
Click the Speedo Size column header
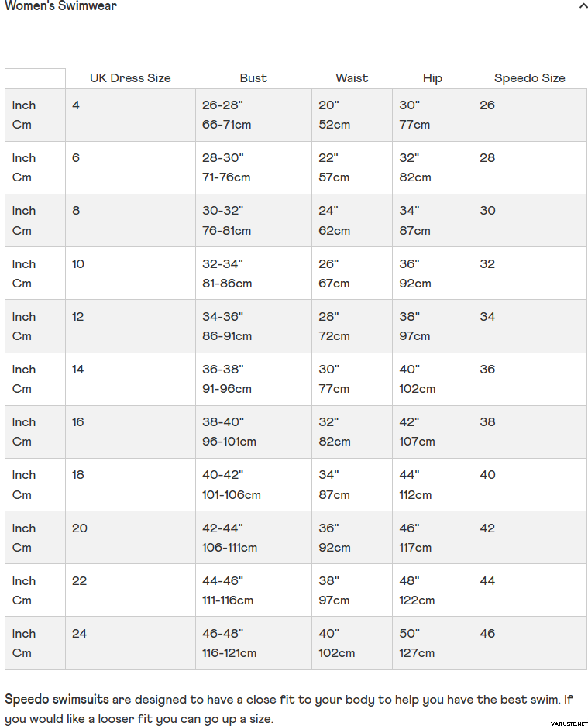click(530, 78)
